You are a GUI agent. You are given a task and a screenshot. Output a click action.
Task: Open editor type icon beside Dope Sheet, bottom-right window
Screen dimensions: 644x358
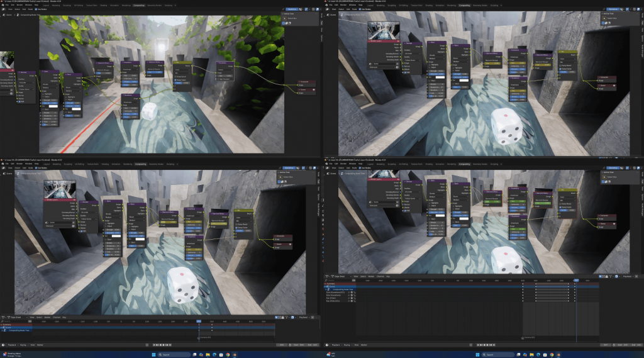pos(328,276)
